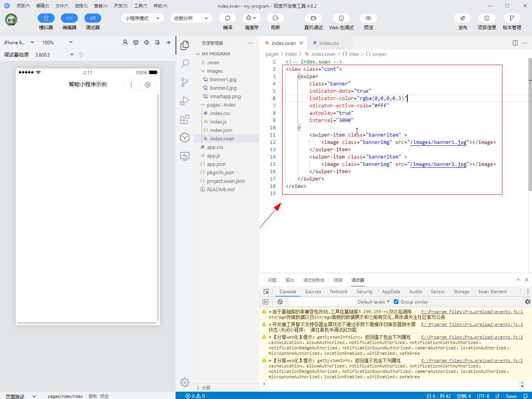The image size is (532, 399).
Task: Click the mini program close circle button
Action: point(147,85)
